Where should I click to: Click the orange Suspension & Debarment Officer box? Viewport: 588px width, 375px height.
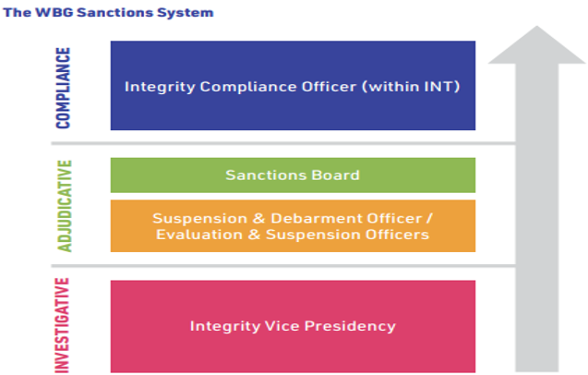pyautogui.click(x=293, y=226)
